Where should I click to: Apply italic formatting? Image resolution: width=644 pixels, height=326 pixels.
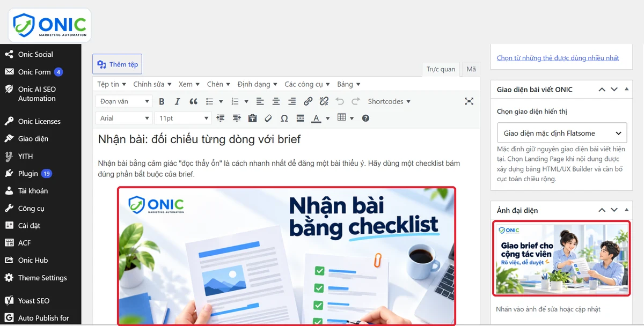(178, 101)
